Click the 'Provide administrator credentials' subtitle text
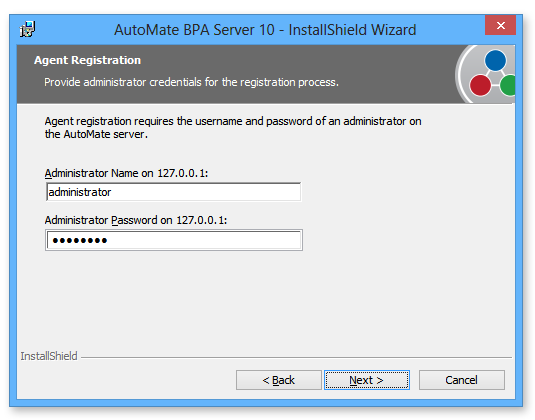535x420 pixels. [191, 82]
